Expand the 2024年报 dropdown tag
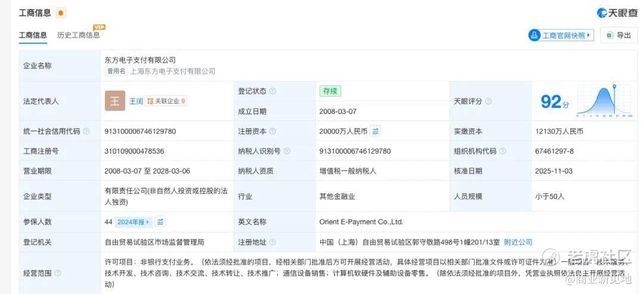Viewport: 644px width, 294px height. click(134, 222)
